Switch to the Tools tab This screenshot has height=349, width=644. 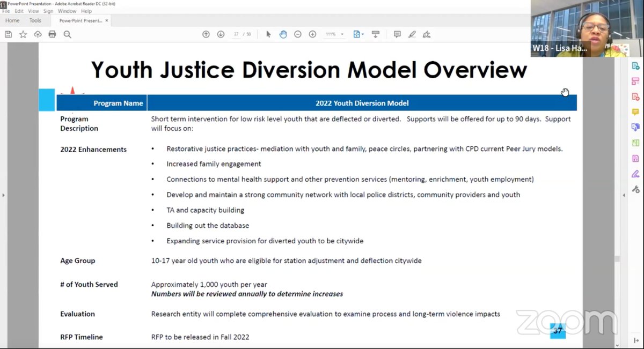pos(35,20)
